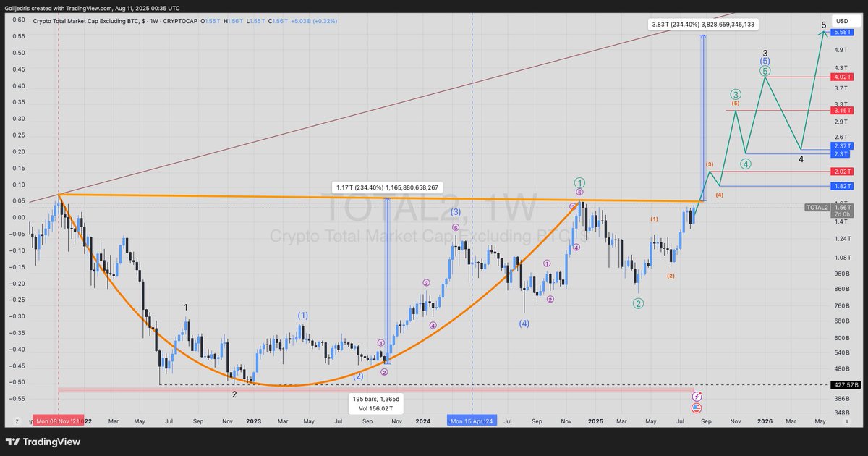868x456 pixels.
Task: Select the 2.3 T blue price label
Action: click(842, 153)
